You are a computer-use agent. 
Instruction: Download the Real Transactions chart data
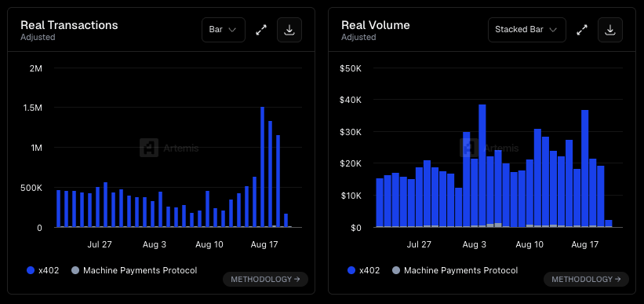(x=289, y=30)
